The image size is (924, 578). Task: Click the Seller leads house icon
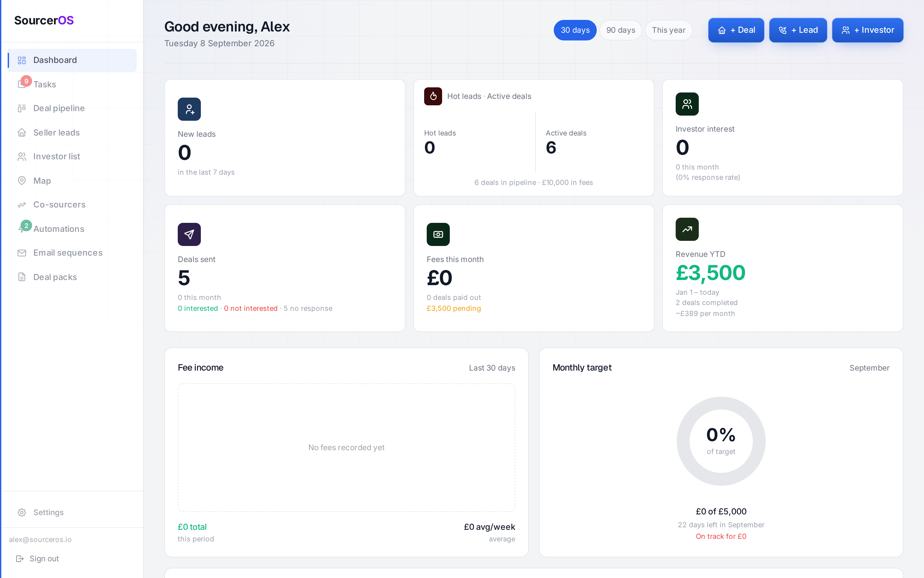(x=22, y=132)
